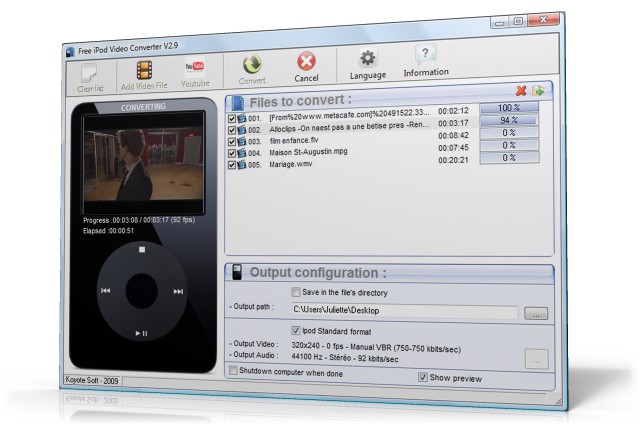Click the Output Video settings text
Viewport: 640px width, 425px height.
[x=376, y=347]
